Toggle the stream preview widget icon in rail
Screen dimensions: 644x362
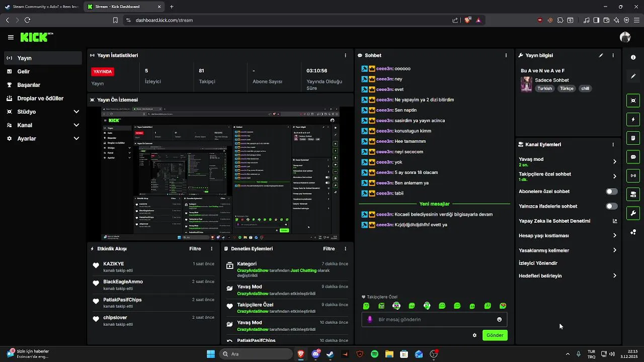coord(633,101)
